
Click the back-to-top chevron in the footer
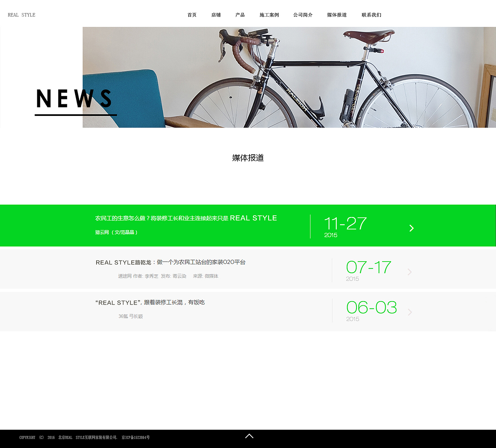249,436
